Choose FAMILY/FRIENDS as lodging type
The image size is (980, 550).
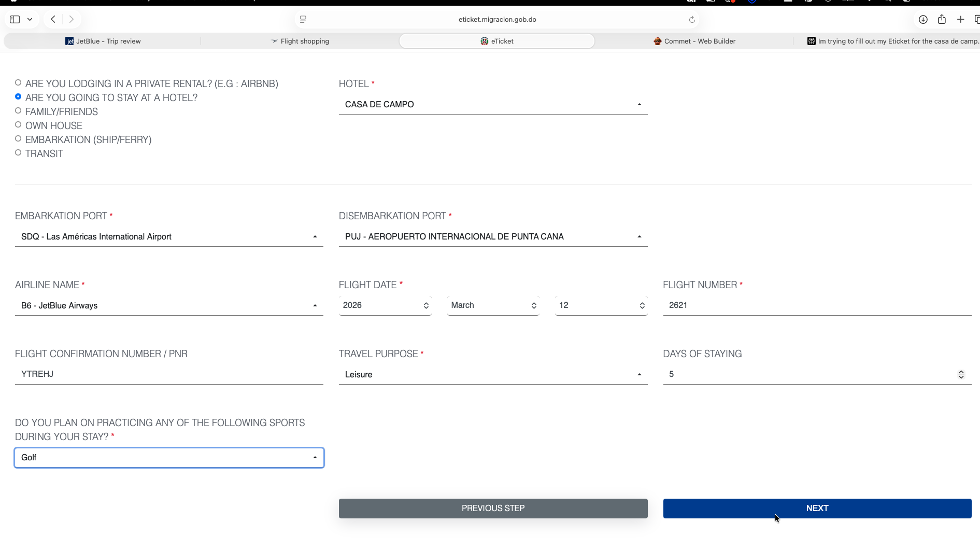[18, 110]
